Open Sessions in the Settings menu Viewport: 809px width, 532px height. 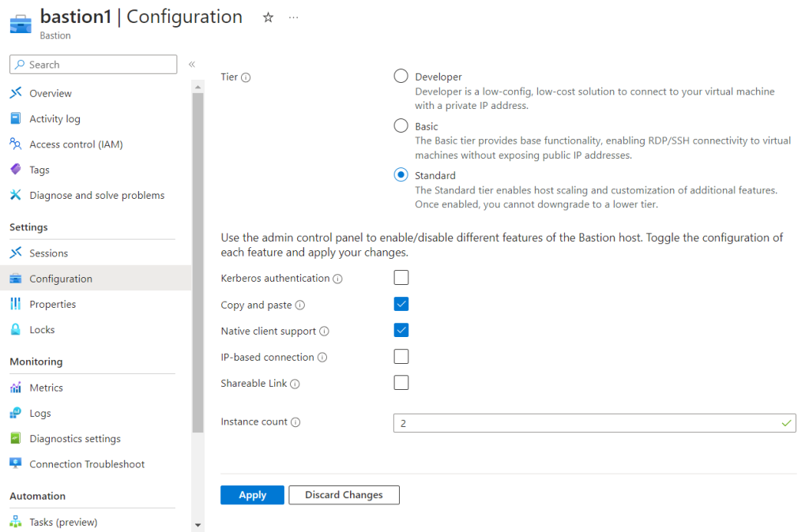click(x=48, y=253)
